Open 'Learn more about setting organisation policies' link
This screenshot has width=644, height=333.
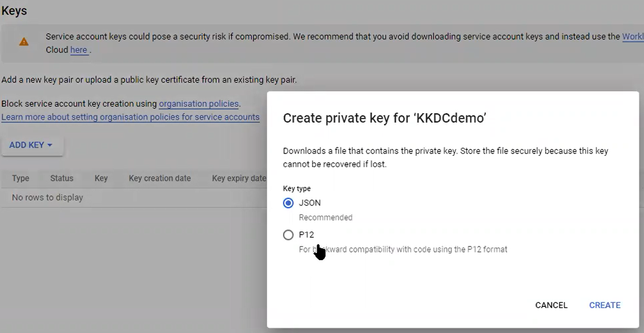coord(130,117)
